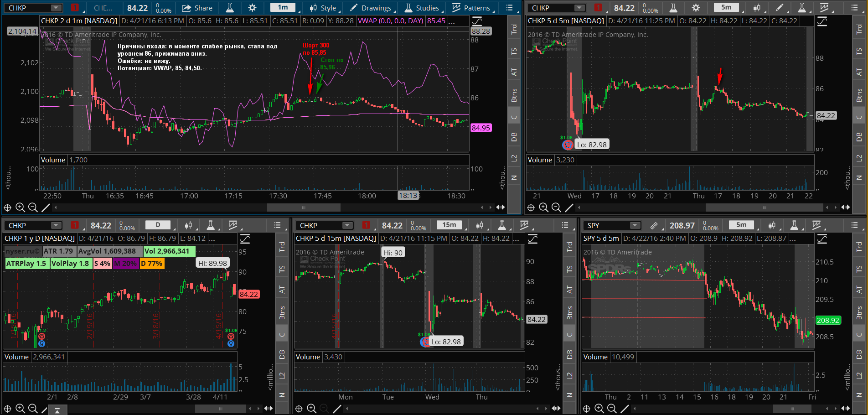Expand SPY symbol dropdown
This screenshot has width=868, height=415.
tap(635, 225)
